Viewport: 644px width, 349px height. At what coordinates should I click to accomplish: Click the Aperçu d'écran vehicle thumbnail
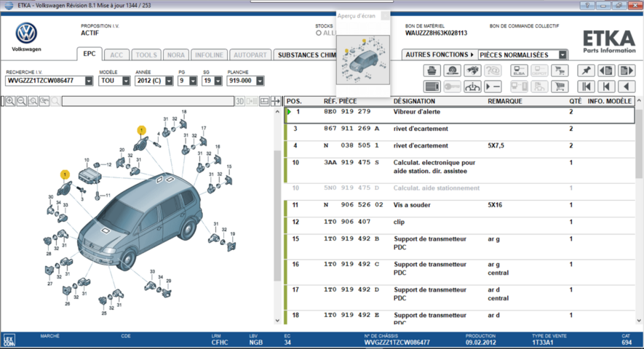coord(362,60)
